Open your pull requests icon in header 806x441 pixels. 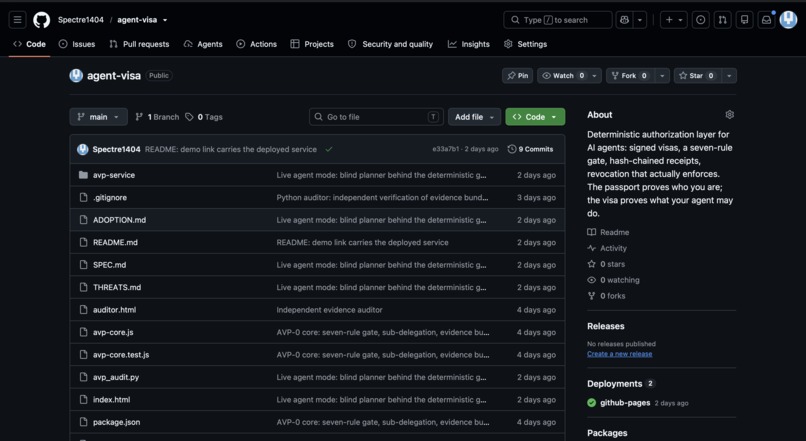[722, 20]
